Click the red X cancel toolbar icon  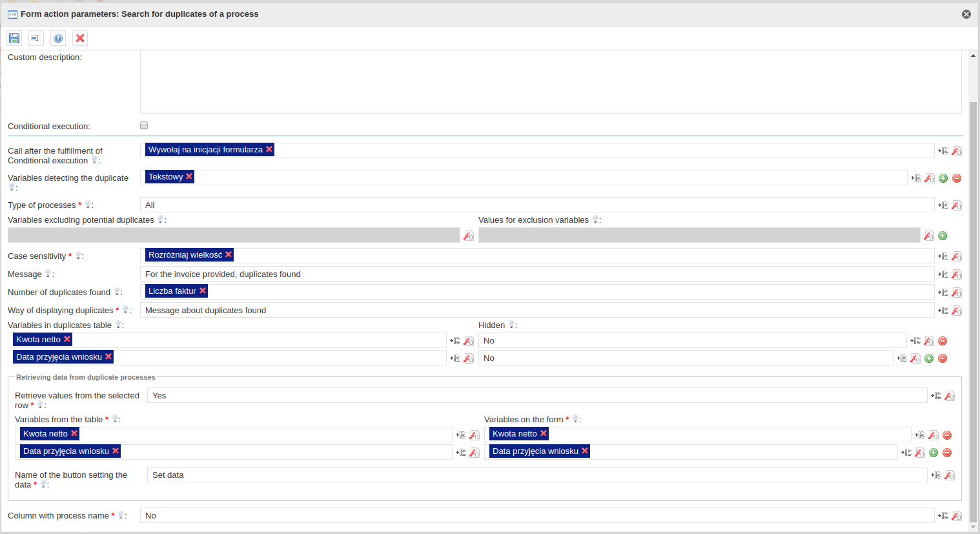click(x=80, y=38)
